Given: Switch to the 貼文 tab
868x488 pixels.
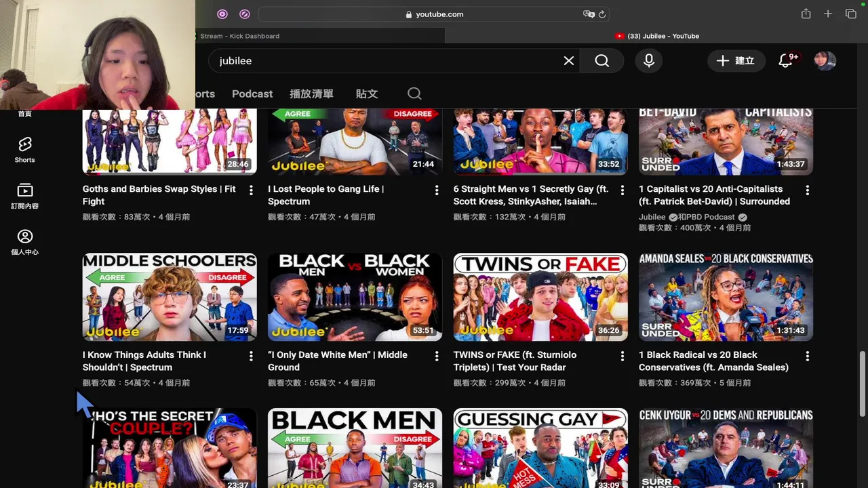Looking at the screenshot, I should (x=367, y=94).
